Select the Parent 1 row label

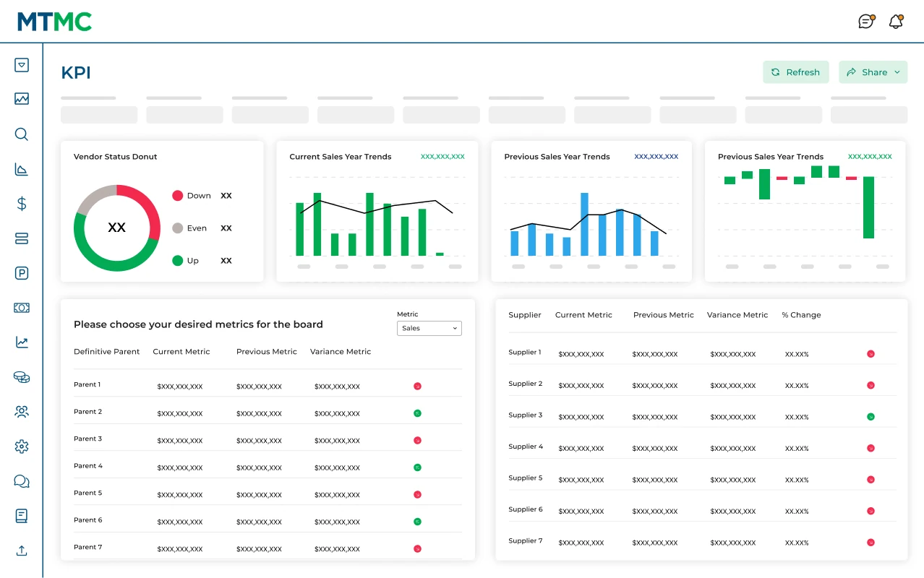87,384
